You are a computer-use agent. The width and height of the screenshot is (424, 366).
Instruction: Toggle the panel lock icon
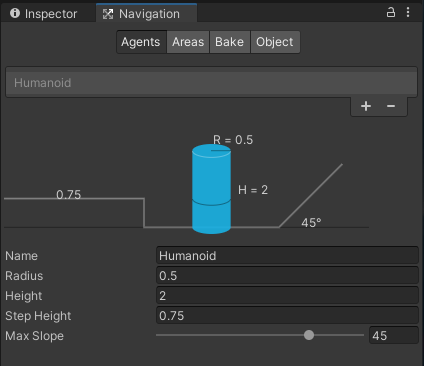(391, 12)
